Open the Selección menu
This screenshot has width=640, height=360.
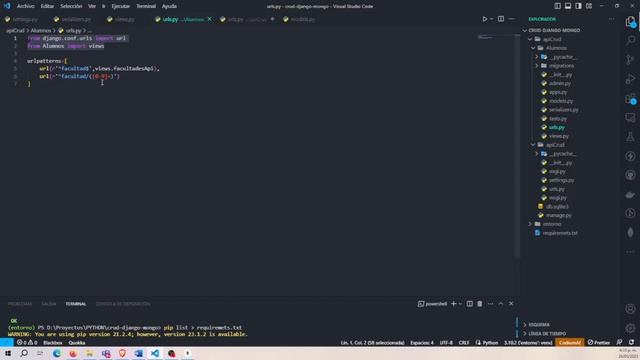[71, 6]
